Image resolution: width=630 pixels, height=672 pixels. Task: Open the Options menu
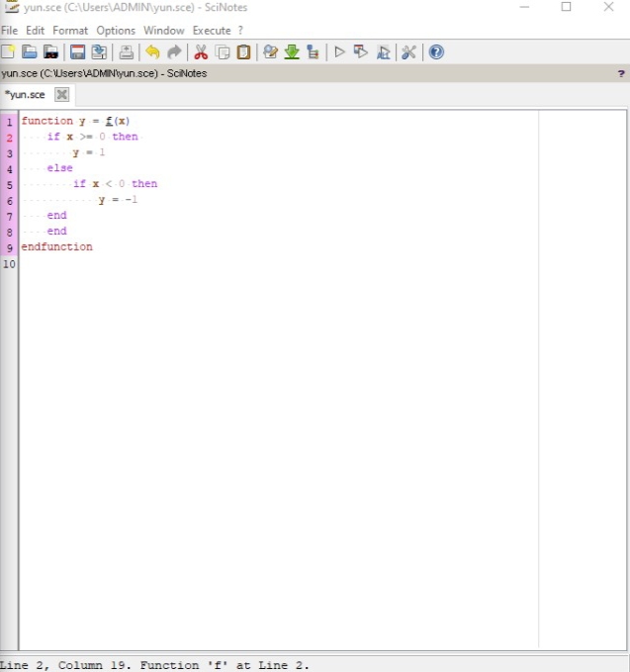coord(116,31)
